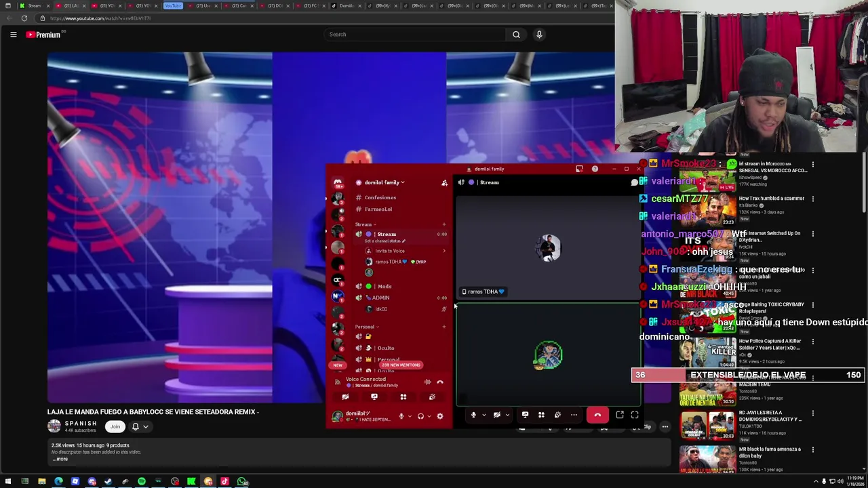The width and height of the screenshot is (868, 488).
Task: Add a channel to Personal category
Action: (x=444, y=327)
